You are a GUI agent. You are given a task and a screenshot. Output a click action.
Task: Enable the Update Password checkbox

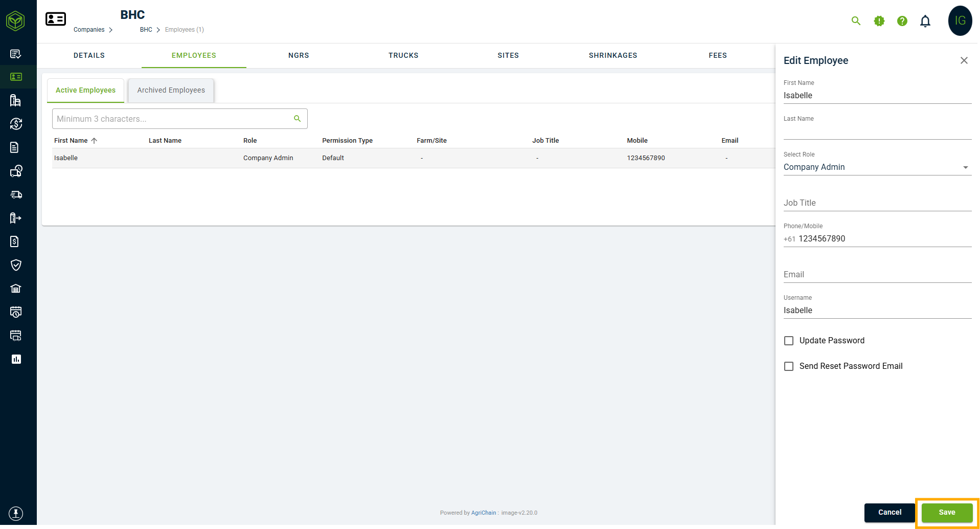click(x=789, y=341)
